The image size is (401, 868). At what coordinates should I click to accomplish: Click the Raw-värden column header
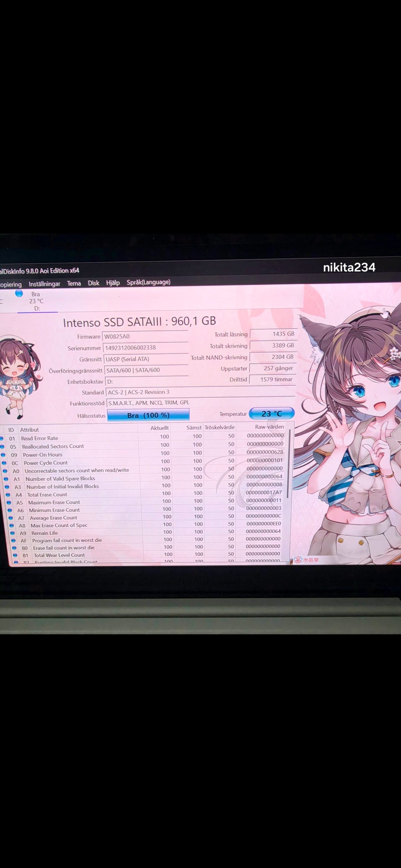(x=269, y=426)
